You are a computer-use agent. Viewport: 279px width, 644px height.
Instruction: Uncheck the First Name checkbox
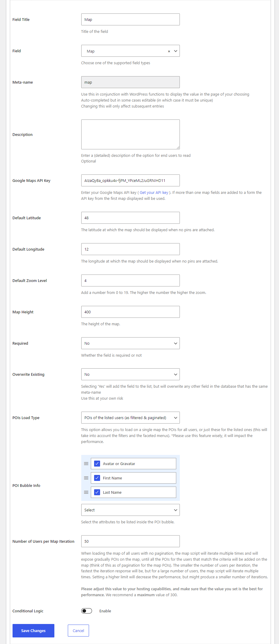(x=97, y=478)
